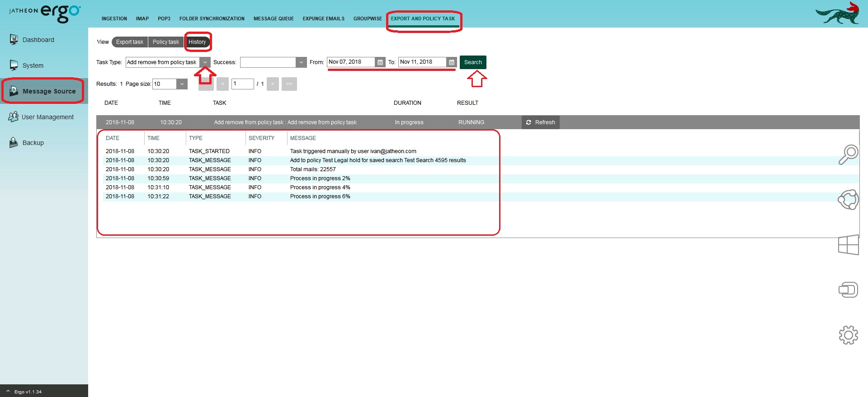Open the magnifier search icon on right
Image resolution: width=868 pixels, height=397 pixels.
[848, 154]
